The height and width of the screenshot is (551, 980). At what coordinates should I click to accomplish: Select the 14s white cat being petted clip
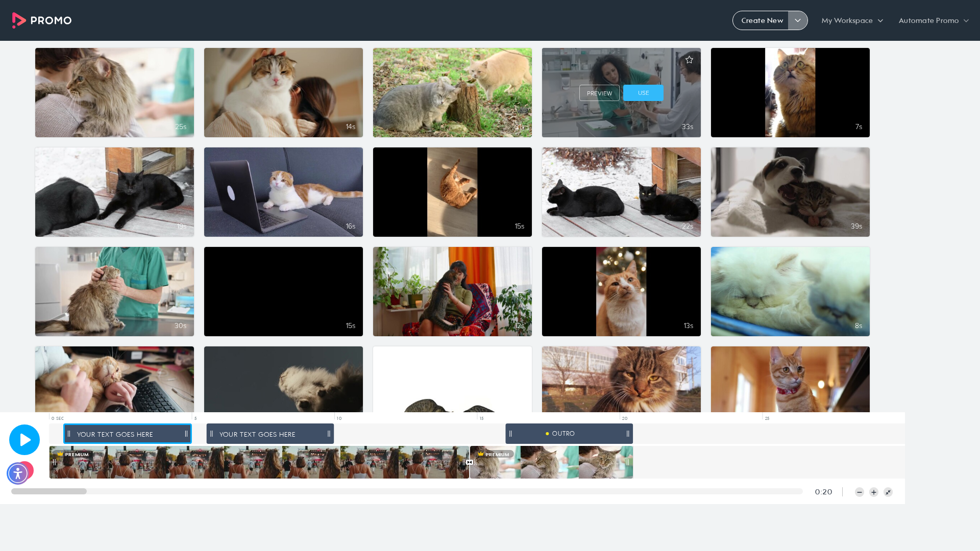coord(283,92)
